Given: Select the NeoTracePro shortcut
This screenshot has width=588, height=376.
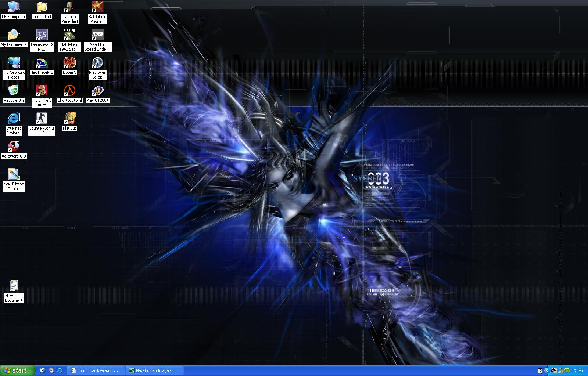Looking at the screenshot, I should (42, 66).
